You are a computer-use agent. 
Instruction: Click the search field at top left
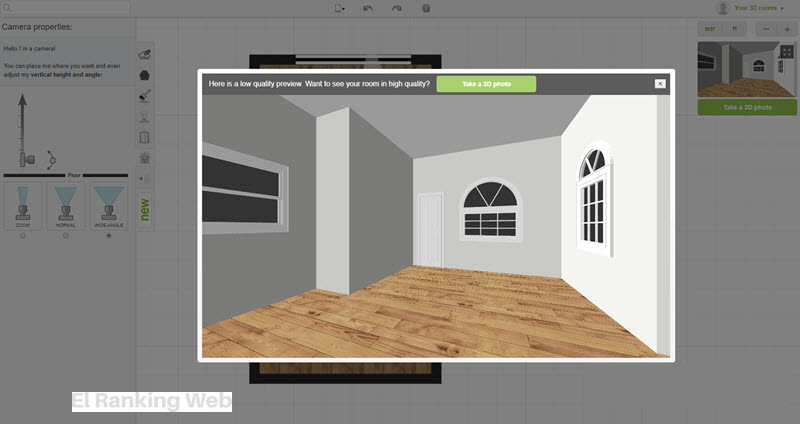66,7
